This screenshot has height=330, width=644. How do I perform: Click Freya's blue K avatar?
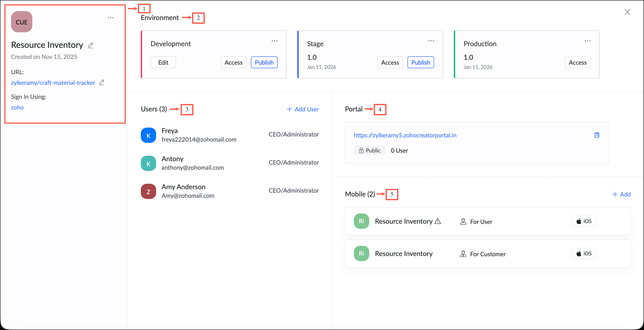148,135
